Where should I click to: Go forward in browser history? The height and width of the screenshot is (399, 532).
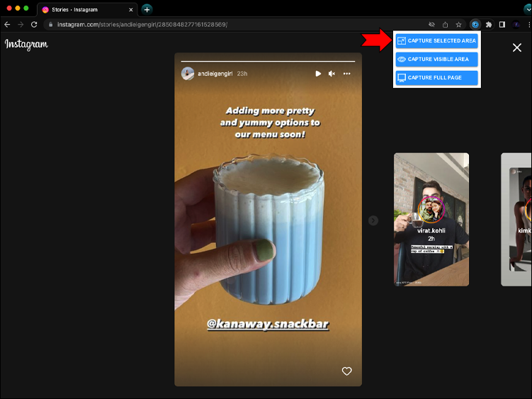(21, 24)
